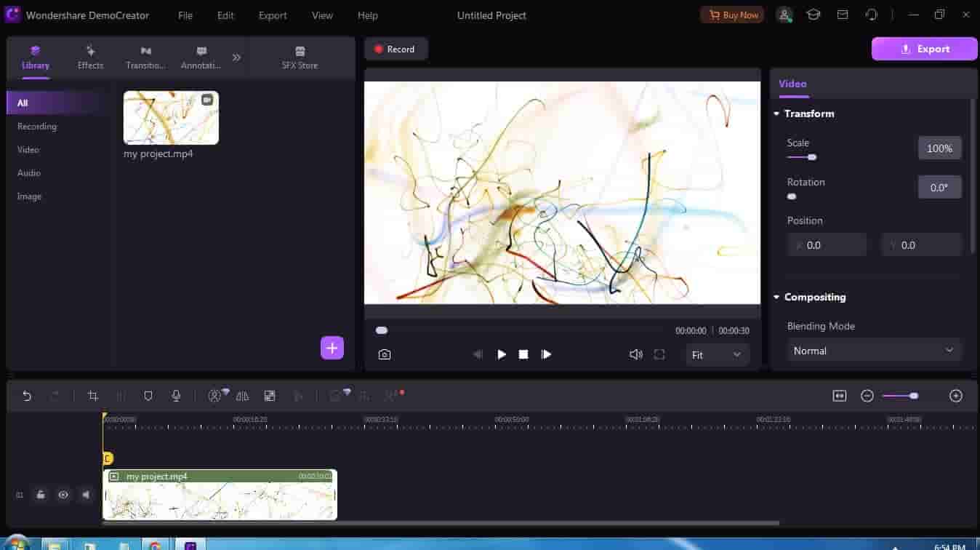The image size is (980, 550).
Task: Switch to the Effects tab
Action: tap(90, 57)
